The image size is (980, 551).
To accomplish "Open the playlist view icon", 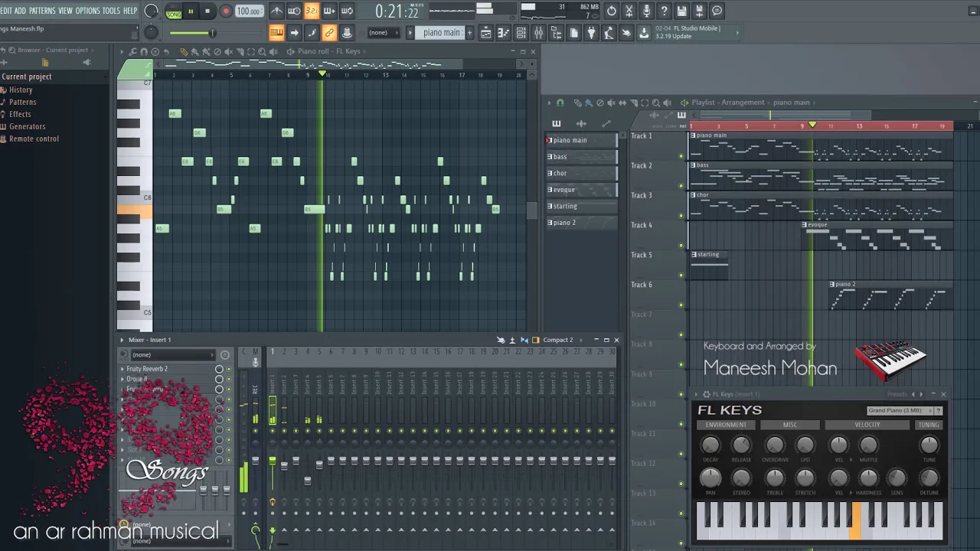I will point(486,33).
